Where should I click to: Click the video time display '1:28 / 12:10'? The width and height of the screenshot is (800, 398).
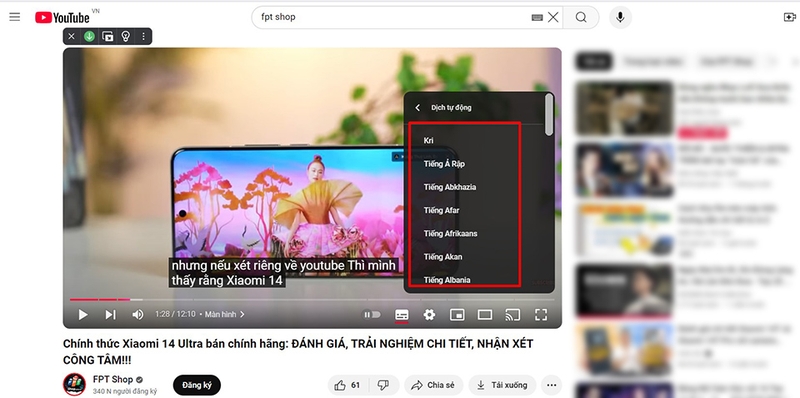[175, 315]
